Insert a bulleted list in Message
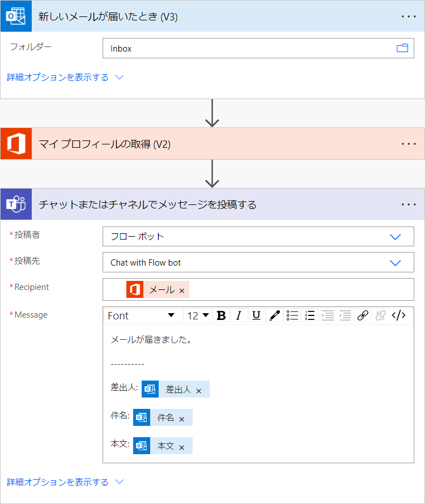This screenshot has width=425, height=504. (x=292, y=315)
